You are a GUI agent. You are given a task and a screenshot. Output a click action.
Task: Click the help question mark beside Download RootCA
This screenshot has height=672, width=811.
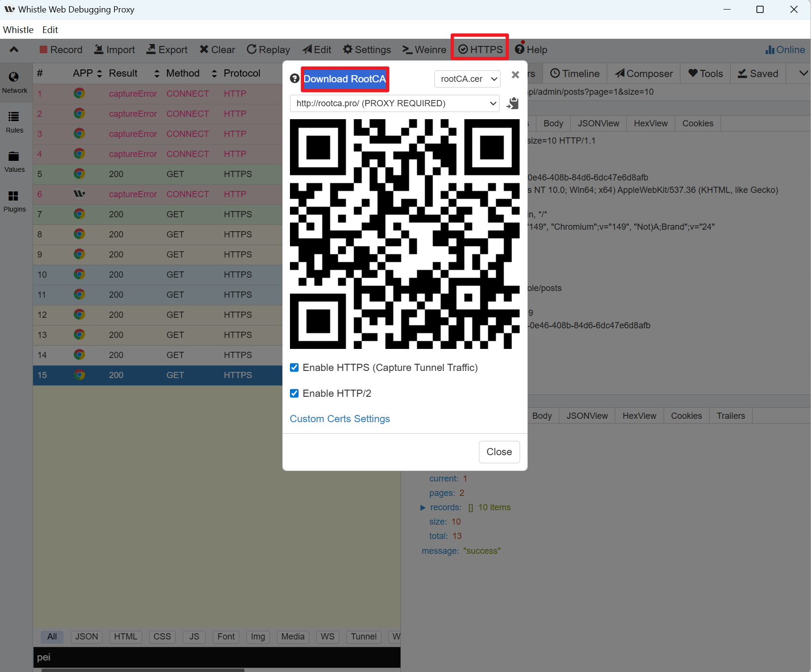pos(295,78)
